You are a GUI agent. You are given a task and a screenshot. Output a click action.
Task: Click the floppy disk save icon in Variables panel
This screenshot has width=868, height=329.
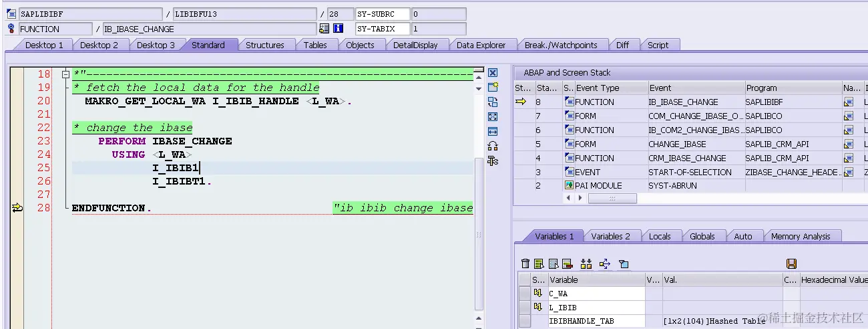click(x=792, y=263)
